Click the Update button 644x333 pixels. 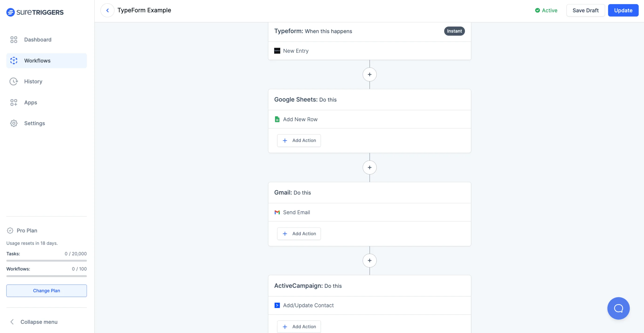click(x=623, y=10)
